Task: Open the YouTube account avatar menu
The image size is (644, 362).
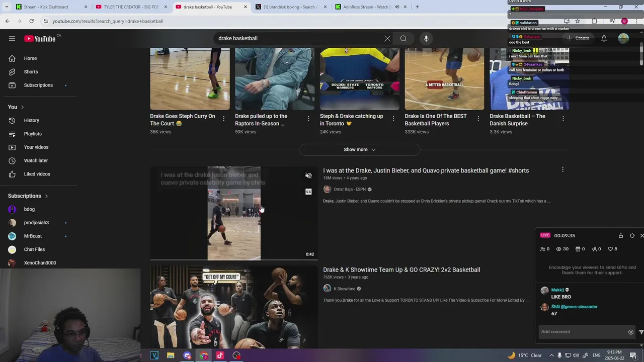Action: (x=623, y=38)
